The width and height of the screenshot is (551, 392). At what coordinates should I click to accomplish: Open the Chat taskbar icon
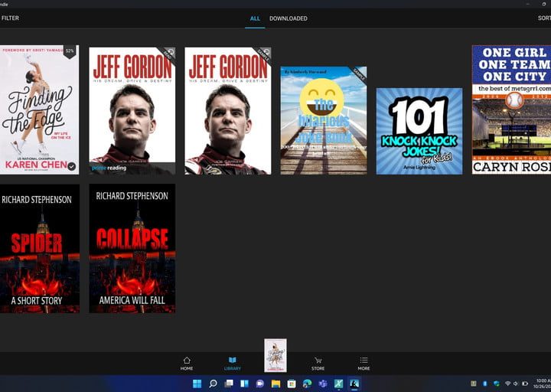[260, 384]
